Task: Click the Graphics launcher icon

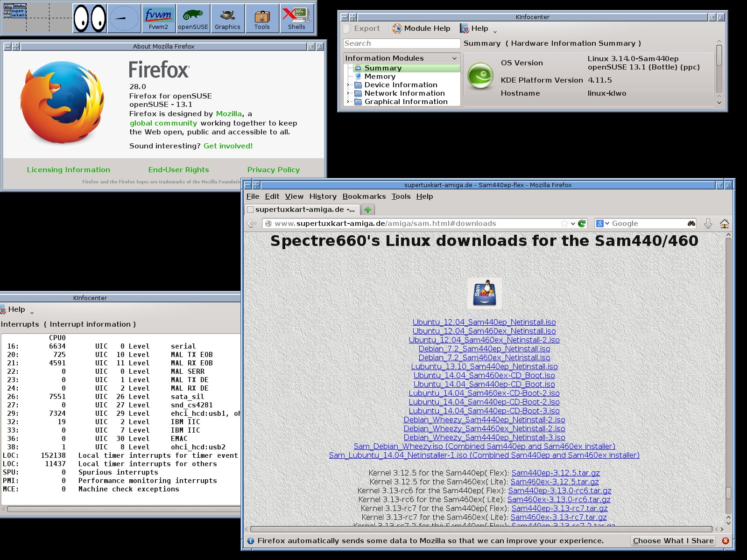Action: [227, 19]
